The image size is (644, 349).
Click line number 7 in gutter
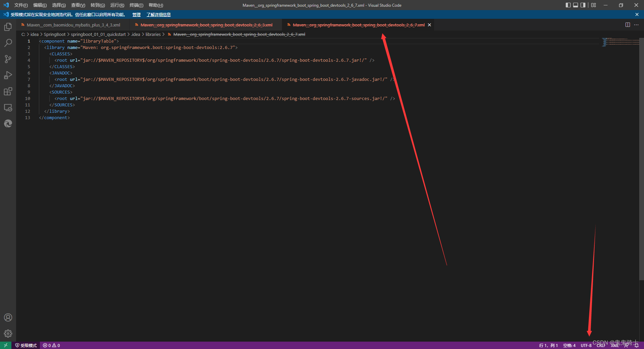click(29, 79)
